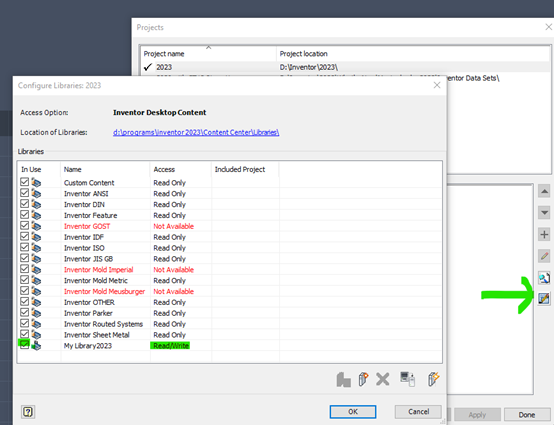The height and width of the screenshot is (425, 554).
Task: Select the Inventor Feature library name
Action: coord(90,215)
